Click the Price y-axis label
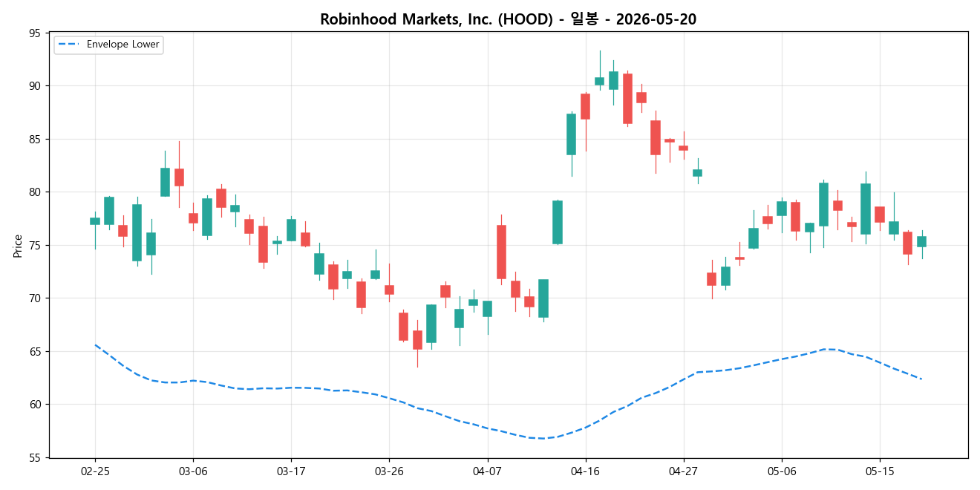The image size is (980, 490). point(18,245)
